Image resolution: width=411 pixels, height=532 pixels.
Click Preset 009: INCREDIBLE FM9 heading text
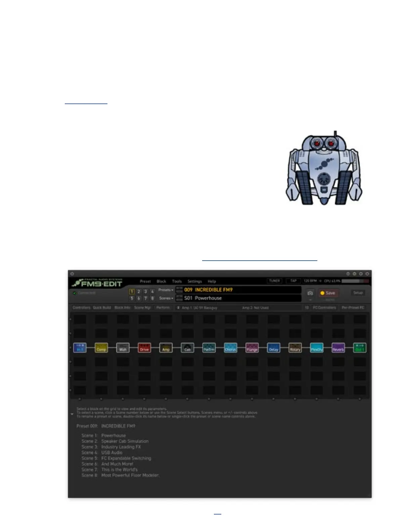pyautogui.click(x=106, y=426)
